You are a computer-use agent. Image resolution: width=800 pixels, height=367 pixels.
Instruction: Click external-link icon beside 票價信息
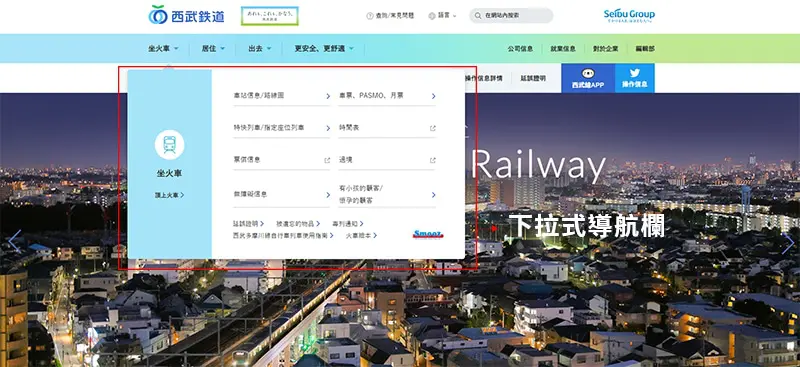tap(327, 160)
